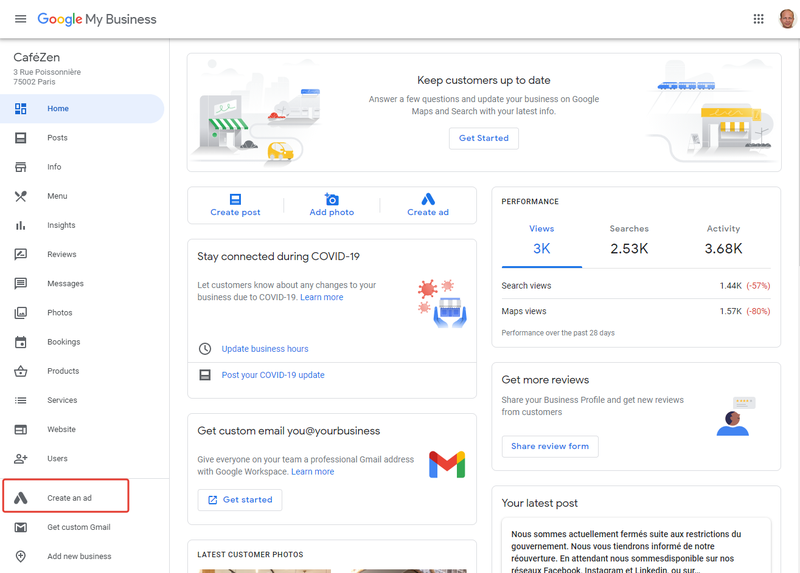This screenshot has height=573, width=800.
Task: Click the Menu fork-and-knife icon
Action: 20,196
